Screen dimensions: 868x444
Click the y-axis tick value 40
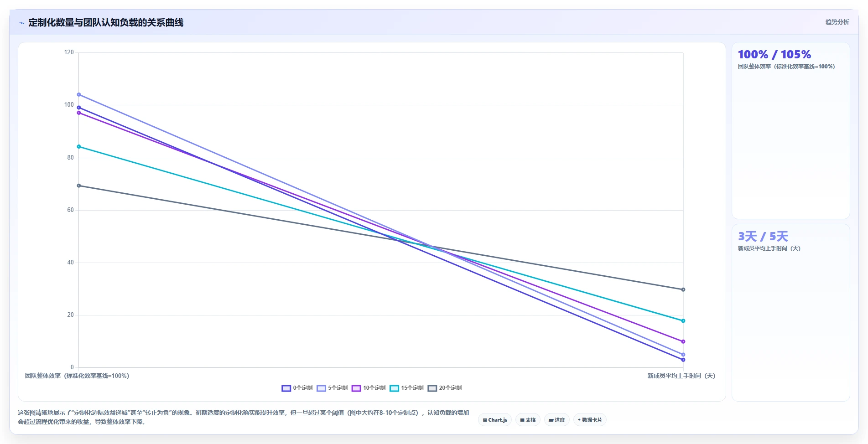[70, 263]
